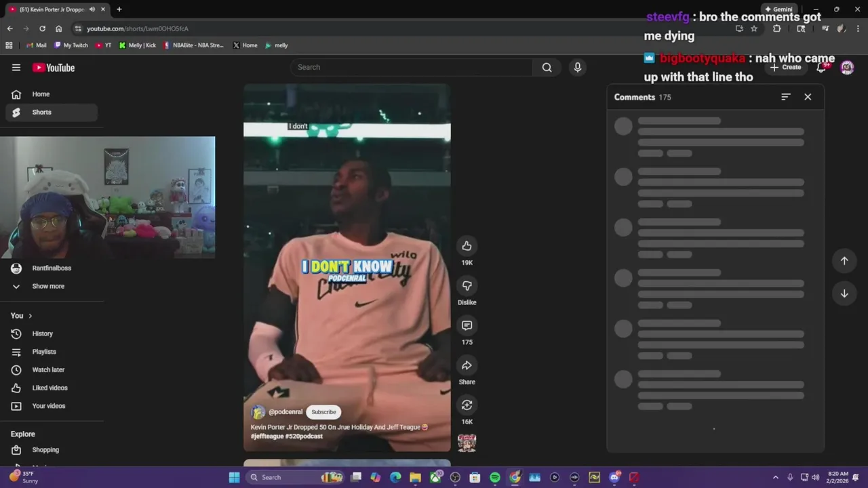Open Your videos in the sidebar
868x488 pixels.
(52, 406)
